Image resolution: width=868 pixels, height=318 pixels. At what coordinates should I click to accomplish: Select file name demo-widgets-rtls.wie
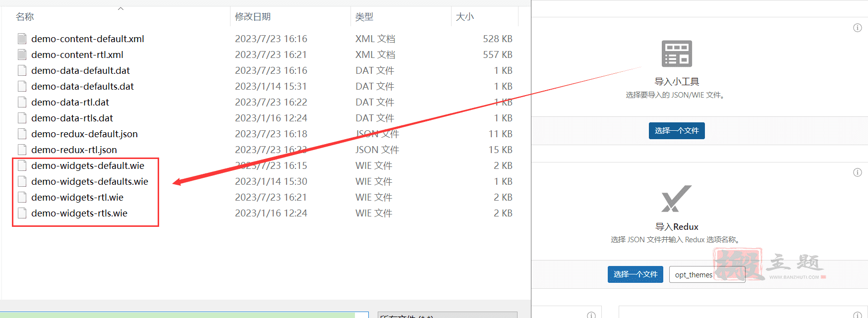tap(79, 213)
